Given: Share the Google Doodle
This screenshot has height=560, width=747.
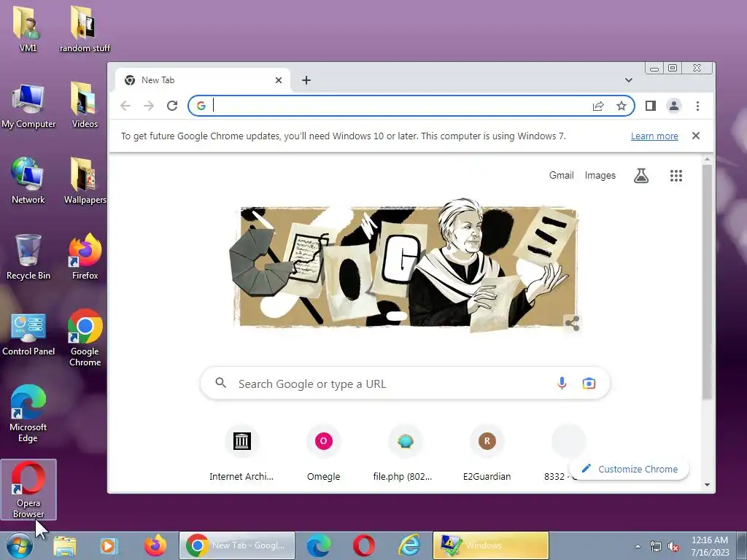Looking at the screenshot, I should (572, 323).
